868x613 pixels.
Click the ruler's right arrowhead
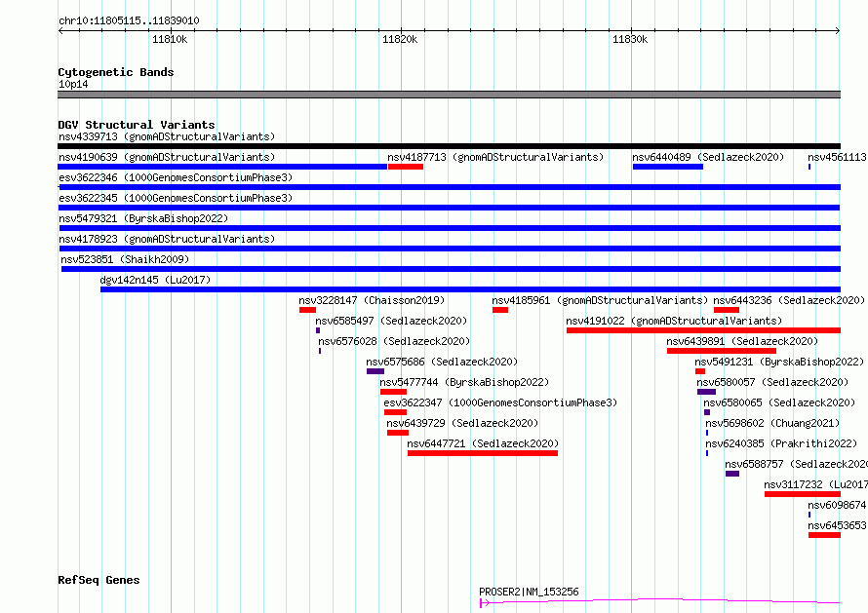point(838,31)
